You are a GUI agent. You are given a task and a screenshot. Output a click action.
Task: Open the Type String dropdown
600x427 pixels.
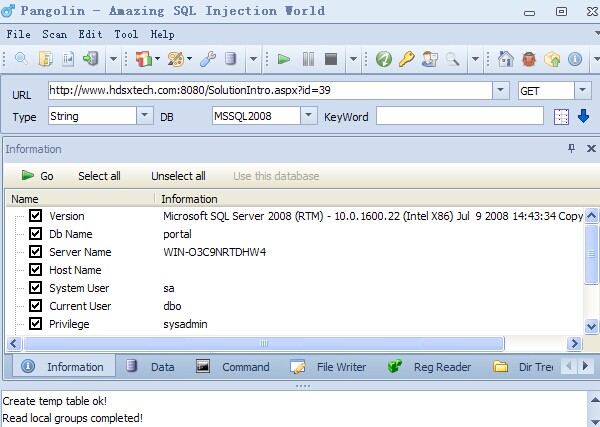pyautogui.click(x=145, y=116)
